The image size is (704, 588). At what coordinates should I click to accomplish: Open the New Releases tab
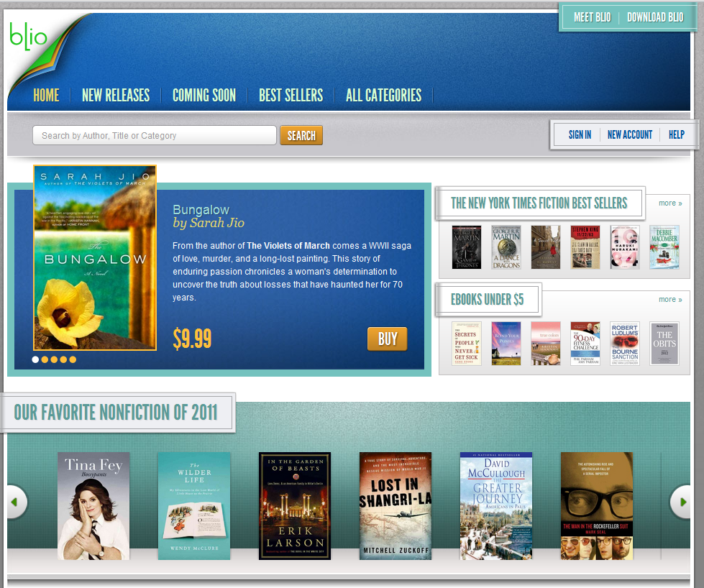pos(116,95)
